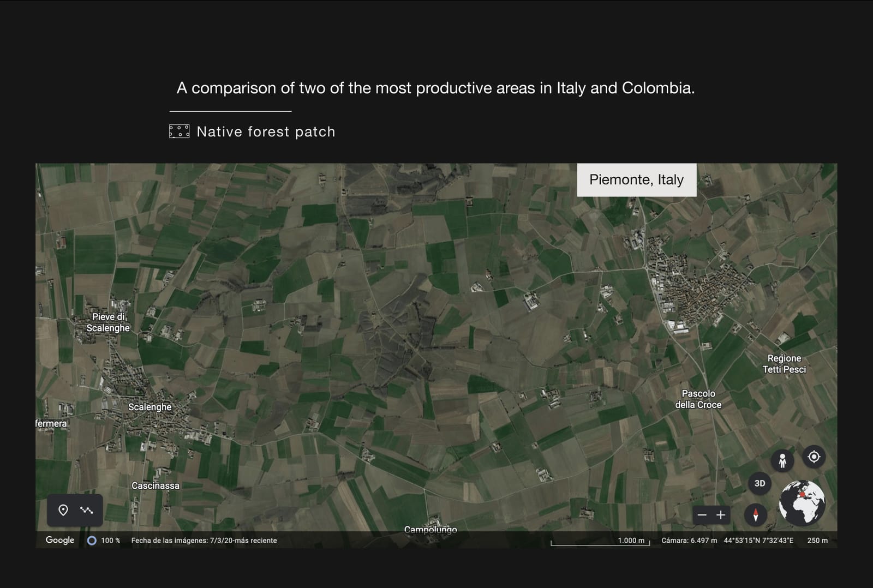Click the 100 % loading indicator

tap(104, 541)
